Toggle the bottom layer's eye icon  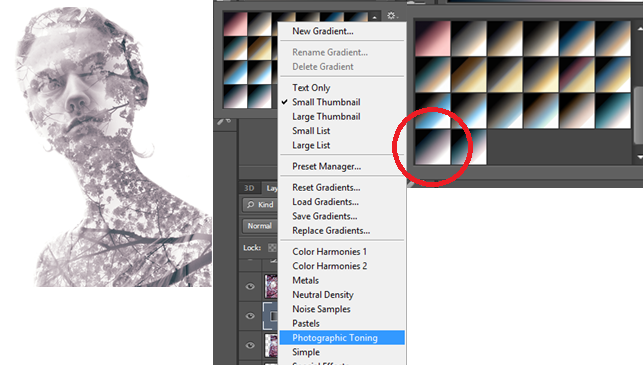click(x=250, y=345)
